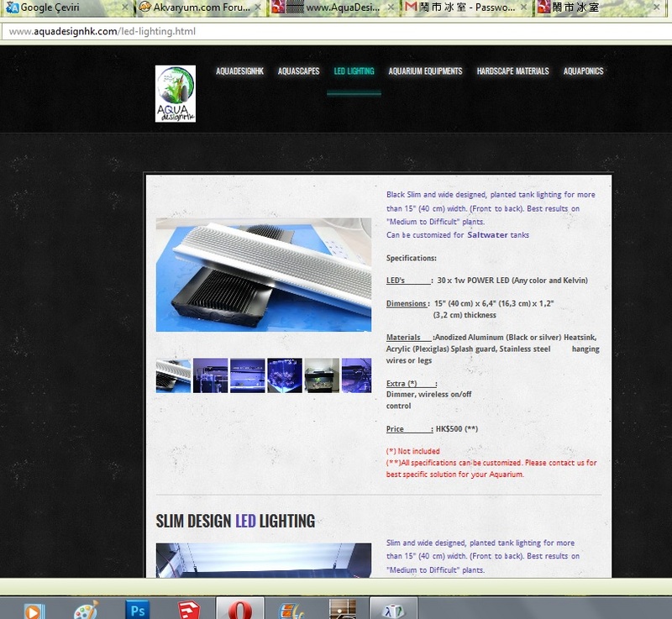Navigate to HARDSCAPE MATERIALS

click(513, 71)
